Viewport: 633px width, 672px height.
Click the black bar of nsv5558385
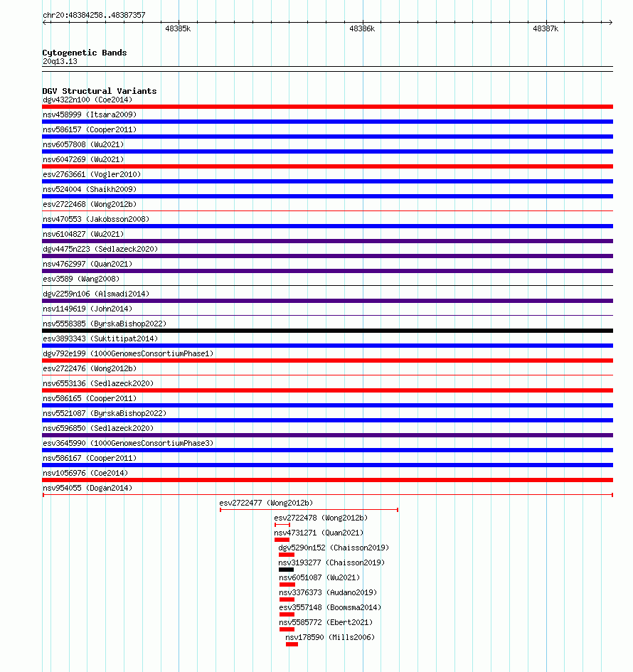coord(327,331)
